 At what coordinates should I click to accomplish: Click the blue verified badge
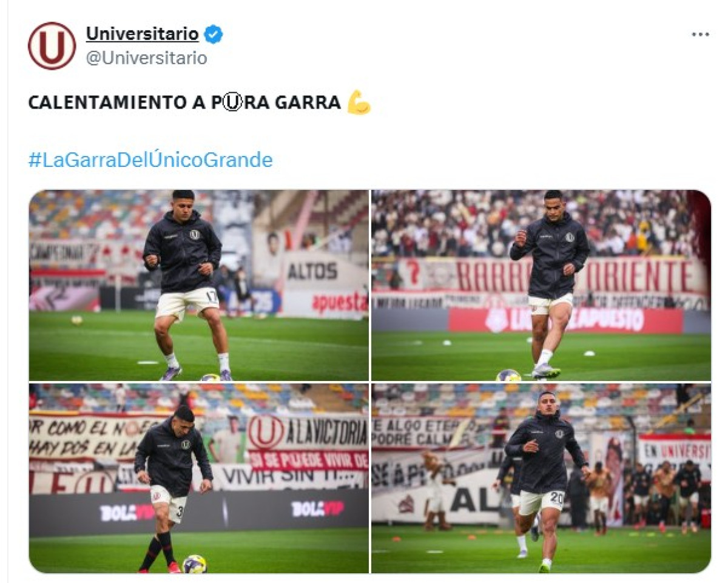213,35
